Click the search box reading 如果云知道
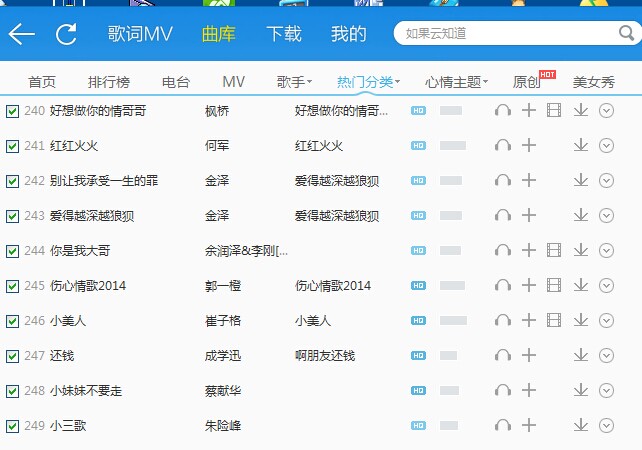Screen dimensions: 642x450 click(505, 34)
